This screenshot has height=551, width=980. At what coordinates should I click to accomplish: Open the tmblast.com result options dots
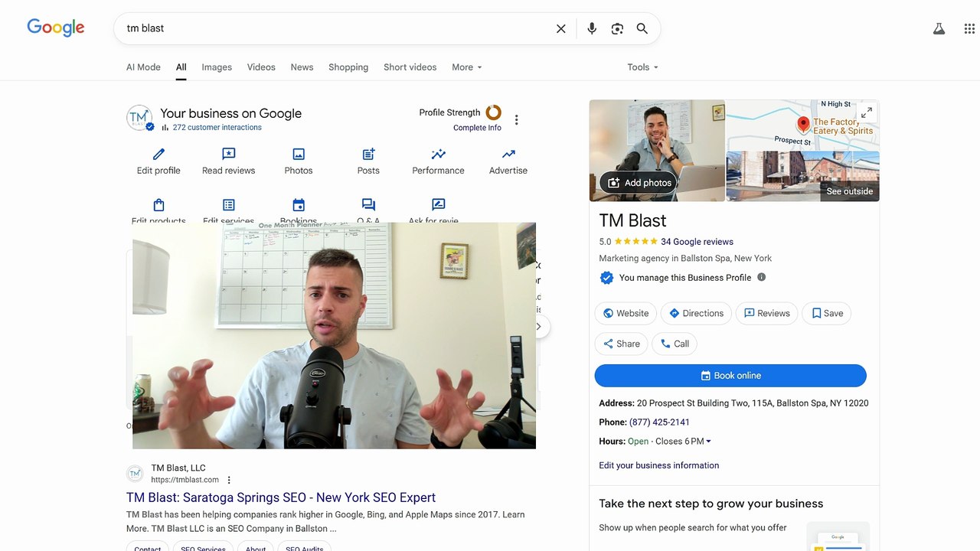click(228, 481)
